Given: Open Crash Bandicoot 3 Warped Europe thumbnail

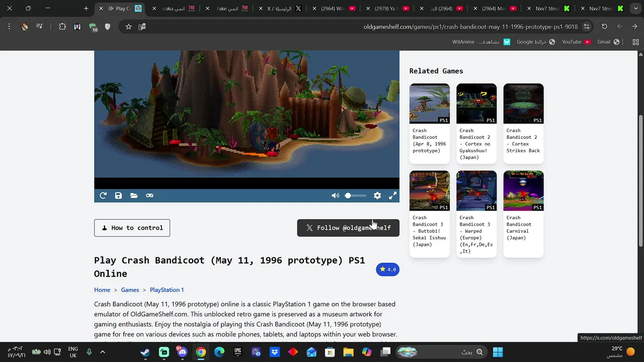Looking at the screenshot, I should tap(476, 191).
